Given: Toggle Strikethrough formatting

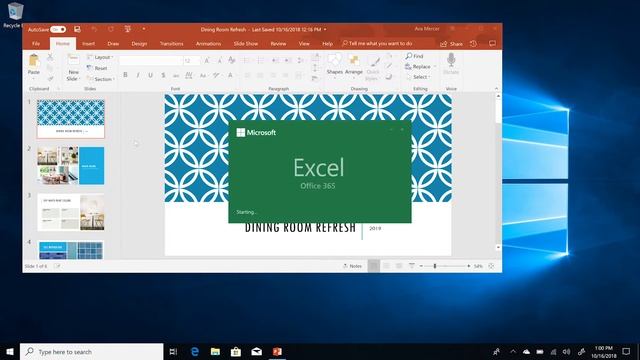Looking at the screenshot, I should (x=176, y=76).
